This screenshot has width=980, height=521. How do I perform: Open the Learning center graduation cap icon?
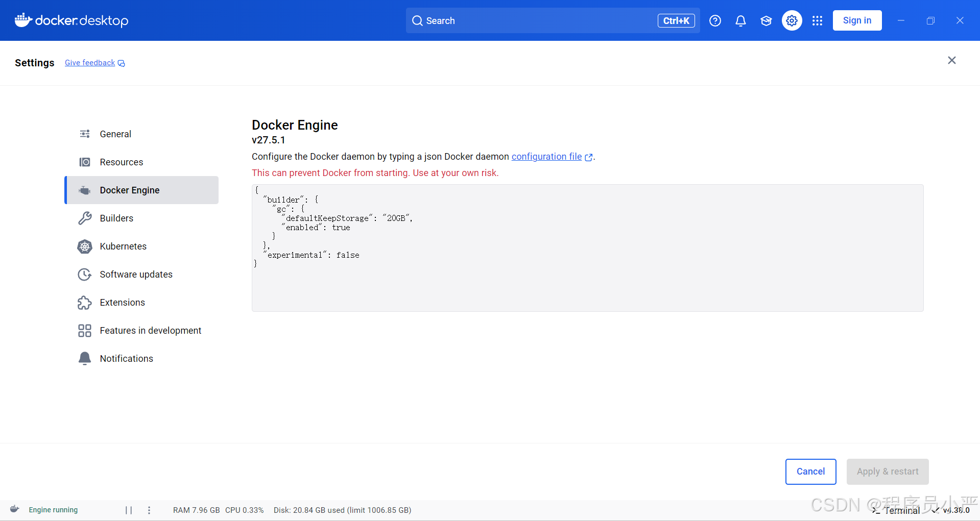766,20
